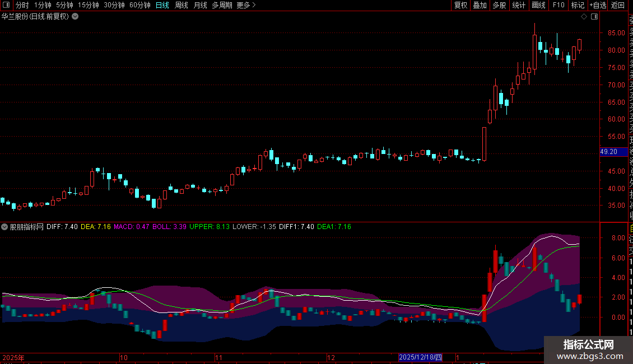
Task: Select the 15分钟 timeframe
Action: 89,5
